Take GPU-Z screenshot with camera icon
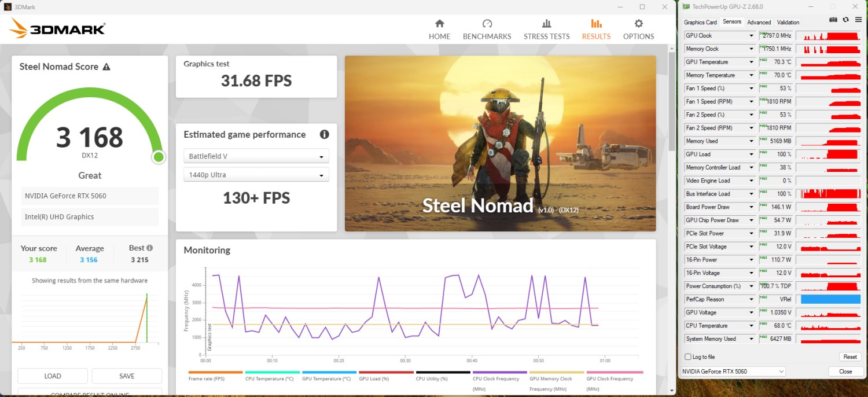The image size is (868, 397). 833,20
